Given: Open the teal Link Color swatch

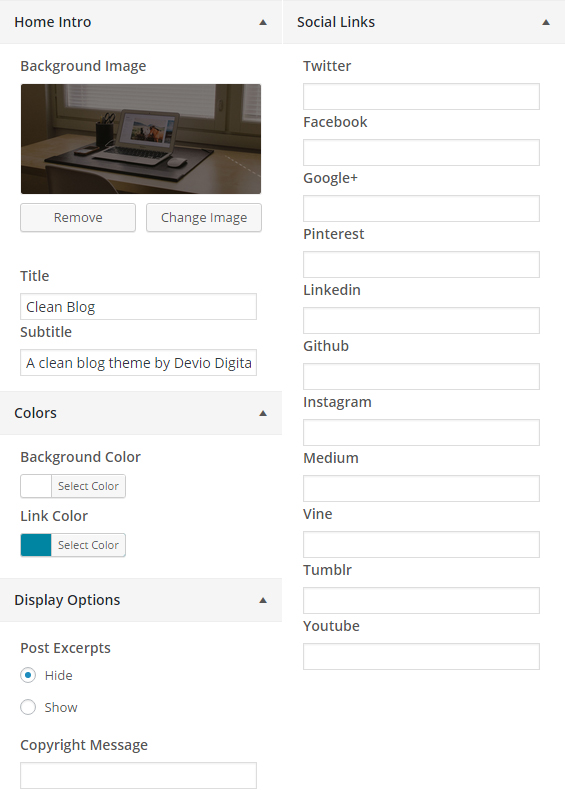Looking at the screenshot, I should 36,545.
